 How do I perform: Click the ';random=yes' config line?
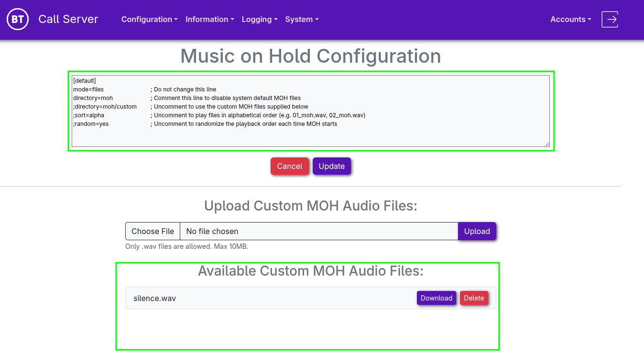[x=91, y=124]
